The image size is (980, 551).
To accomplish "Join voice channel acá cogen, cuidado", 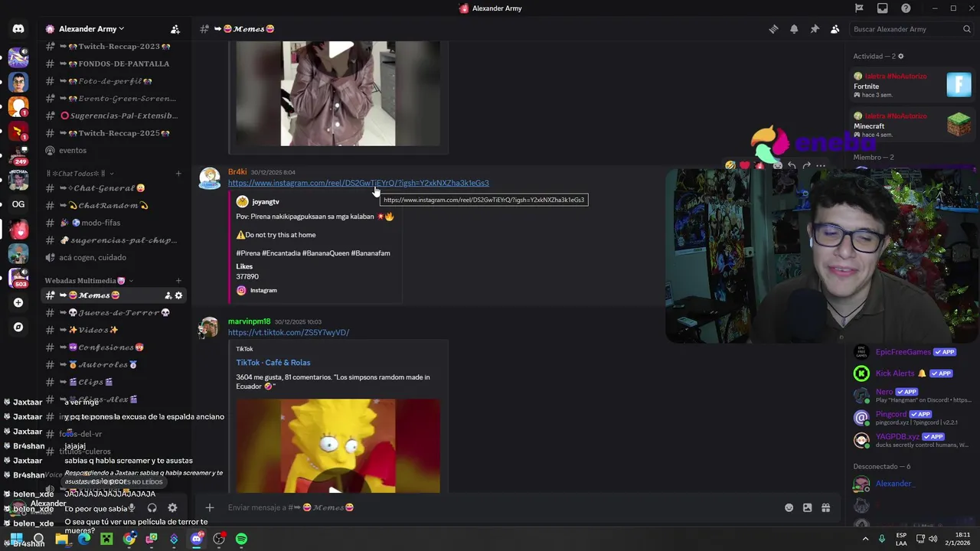I will coord(113,257).
